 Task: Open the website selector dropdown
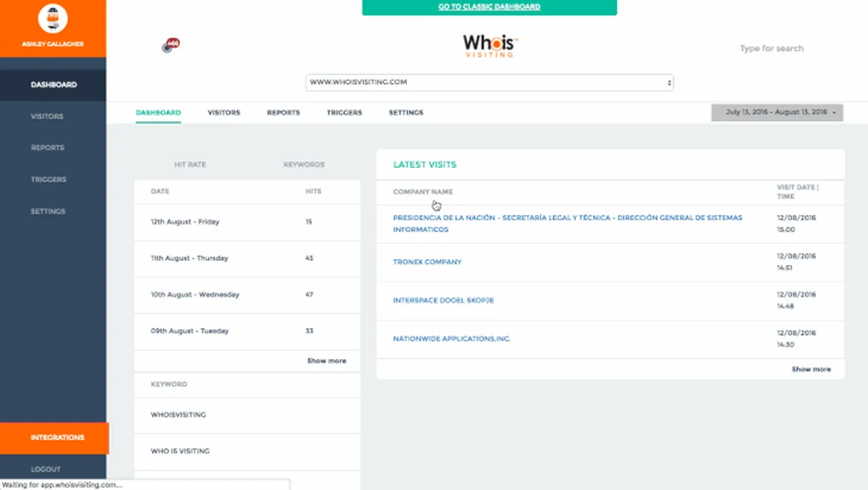(x=490, y=83)
